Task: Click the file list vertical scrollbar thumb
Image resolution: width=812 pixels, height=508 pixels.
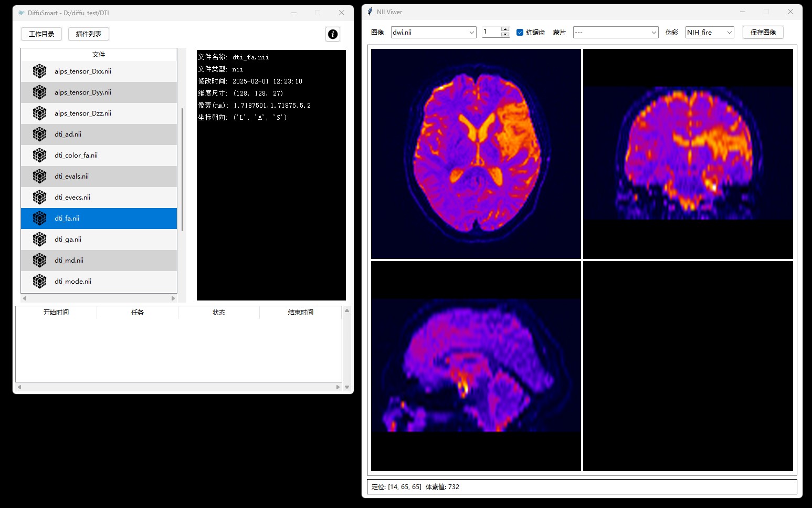Action: 182,169
